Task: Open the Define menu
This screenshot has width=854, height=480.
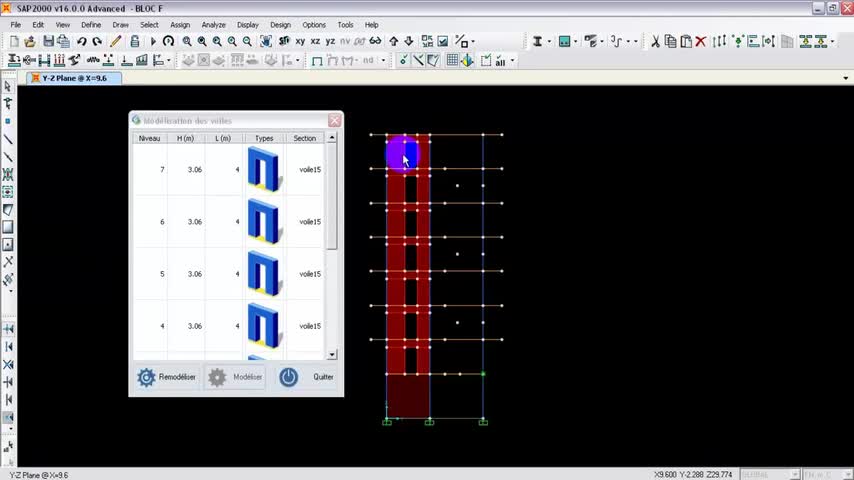Action: [91, 25]
